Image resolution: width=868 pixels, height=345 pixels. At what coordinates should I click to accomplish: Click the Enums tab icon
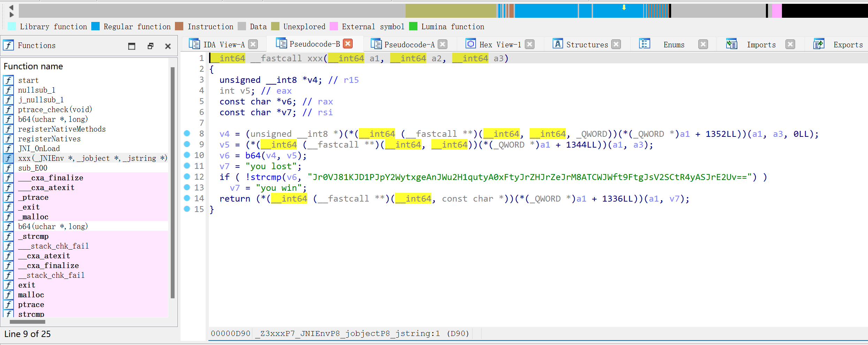[x=645, y=44]
